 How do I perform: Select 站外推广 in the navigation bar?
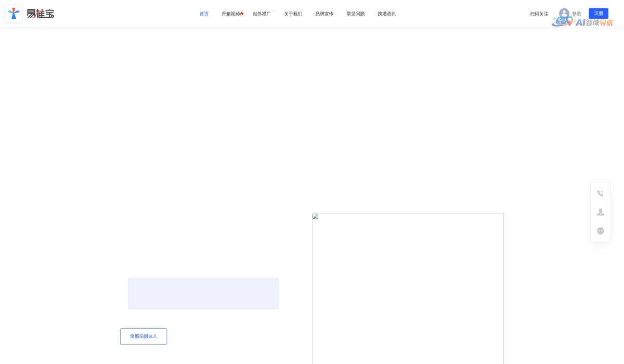(x=262, y=14)
